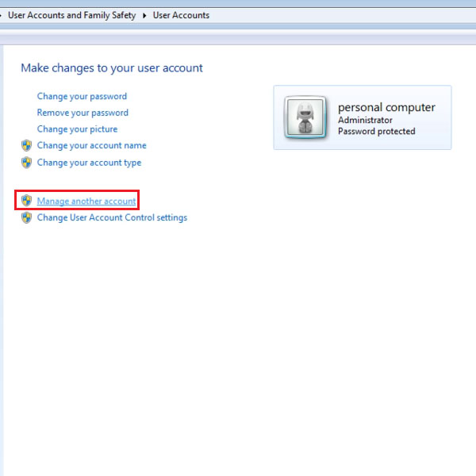Viewport: 476px width, 476px height.
Task: Click shield icon beside 'Change your account type'
Action: 26,163
